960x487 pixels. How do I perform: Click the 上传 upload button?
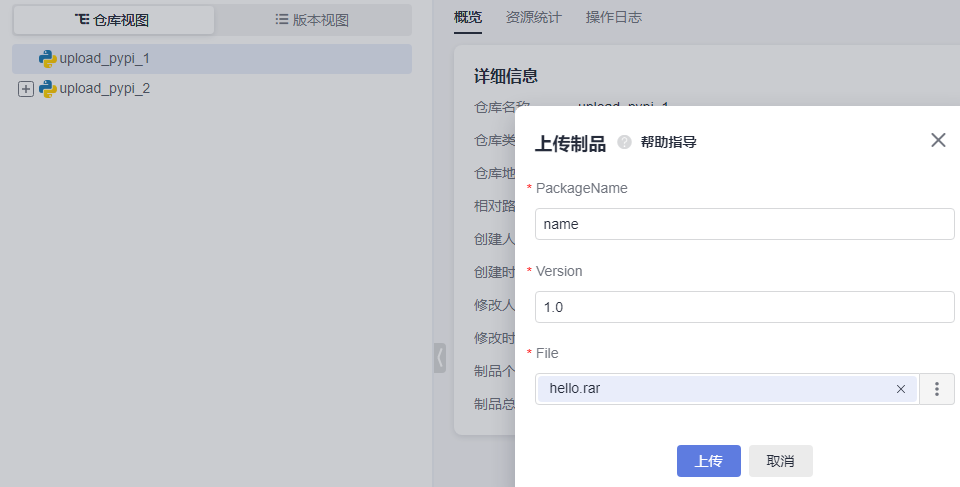708,461
